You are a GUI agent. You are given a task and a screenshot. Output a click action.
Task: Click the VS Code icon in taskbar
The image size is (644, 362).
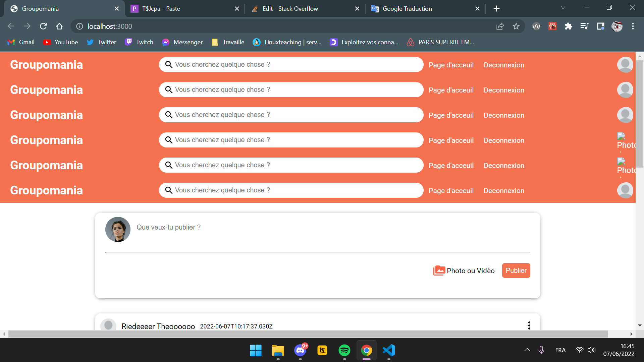(x=388, y=350)
